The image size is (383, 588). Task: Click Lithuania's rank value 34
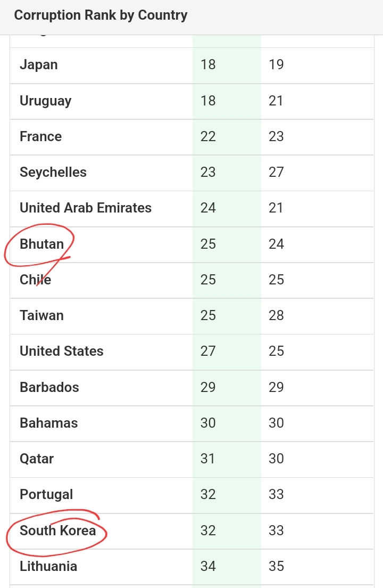pyautogui.click(x=208, y=566)
